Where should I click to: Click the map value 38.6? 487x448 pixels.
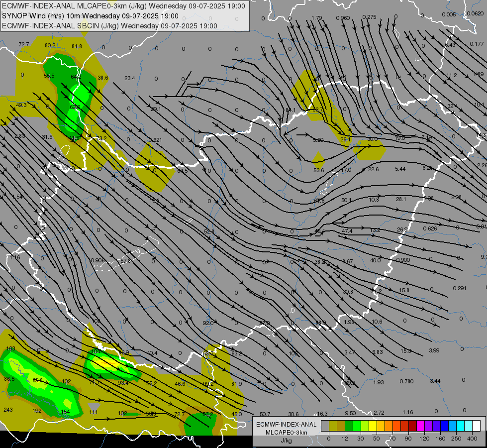(x=103, y=78)
